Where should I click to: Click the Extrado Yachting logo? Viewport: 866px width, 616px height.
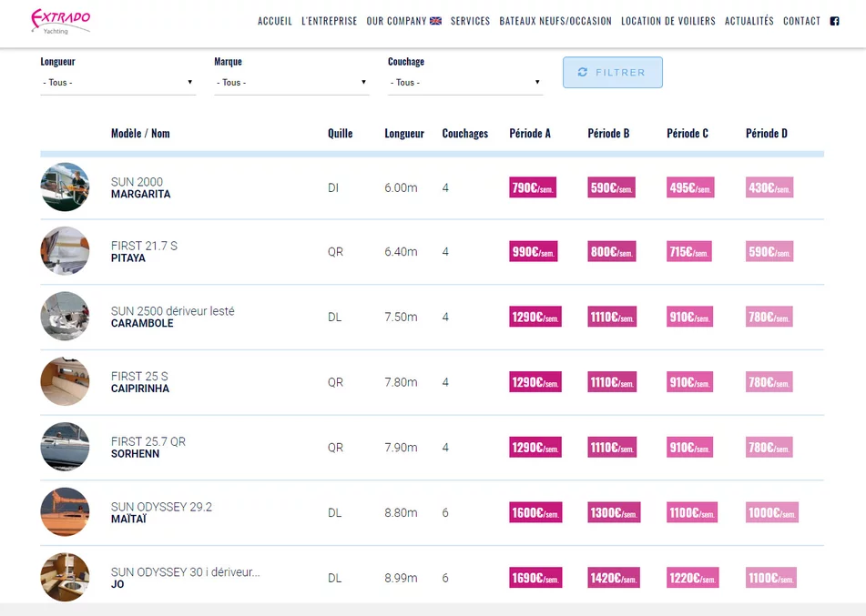click(x=60, y=21)
